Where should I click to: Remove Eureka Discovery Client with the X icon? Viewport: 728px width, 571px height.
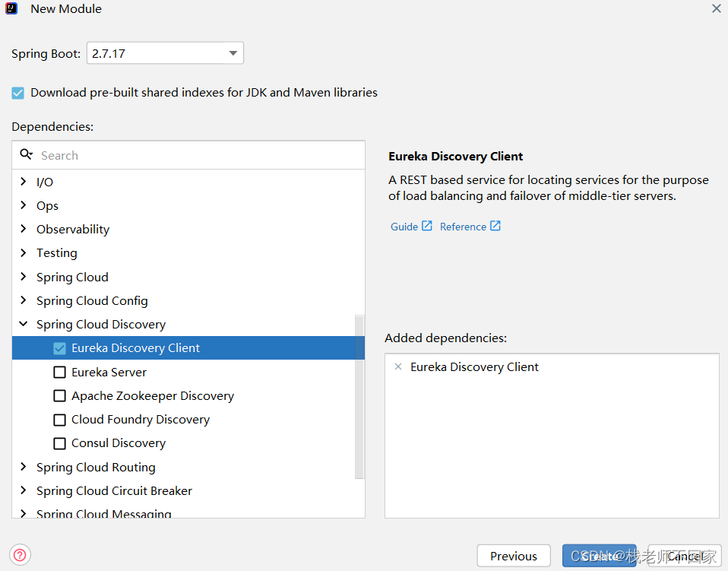tap(398, 366)
